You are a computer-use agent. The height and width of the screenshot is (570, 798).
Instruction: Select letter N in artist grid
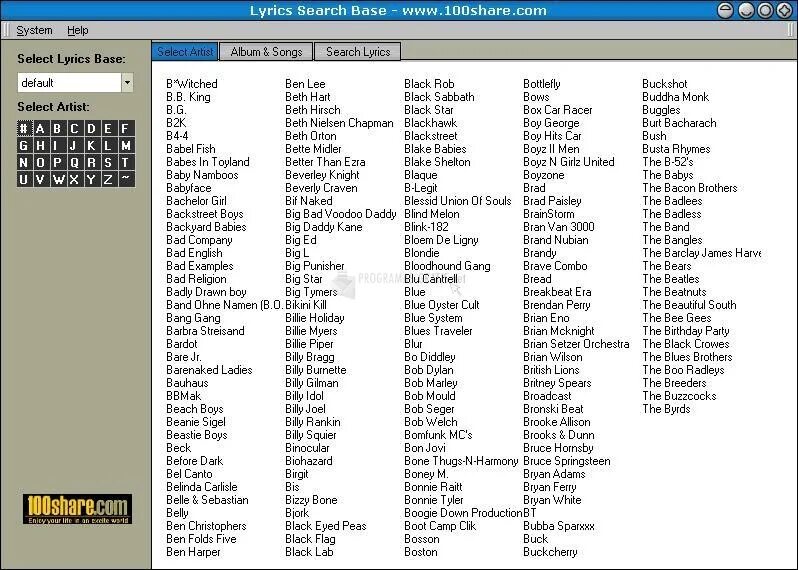(x=23, y=162)
